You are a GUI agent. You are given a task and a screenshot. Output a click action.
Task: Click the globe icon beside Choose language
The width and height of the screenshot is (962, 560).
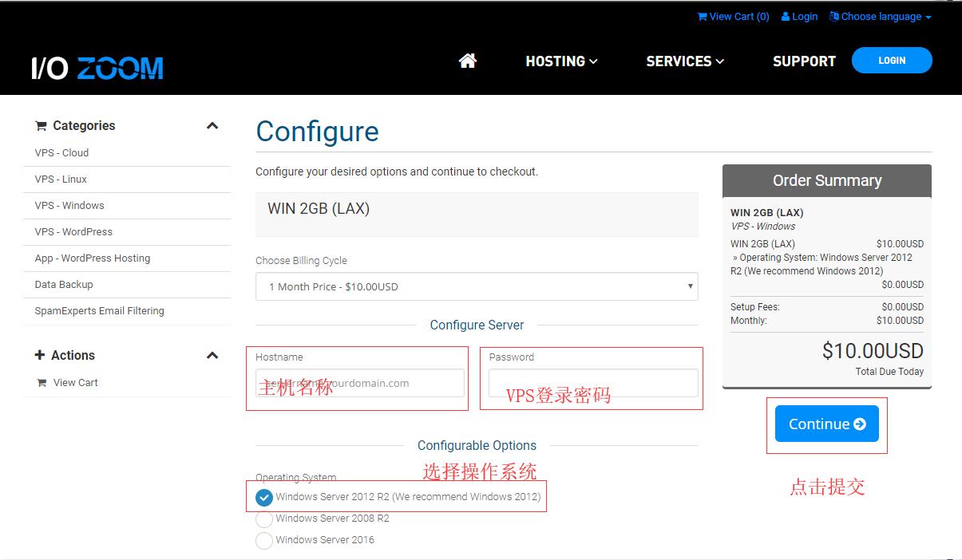(x=833, y=16)
